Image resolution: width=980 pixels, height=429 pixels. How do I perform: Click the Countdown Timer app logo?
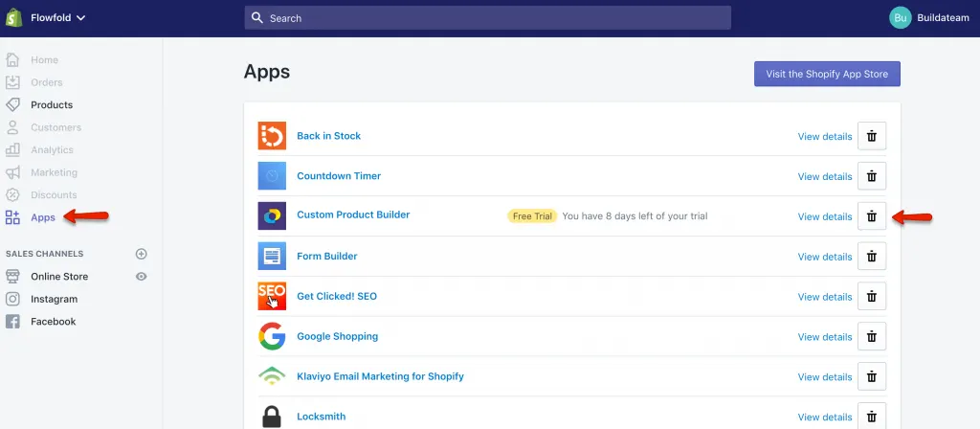[272, 176]
